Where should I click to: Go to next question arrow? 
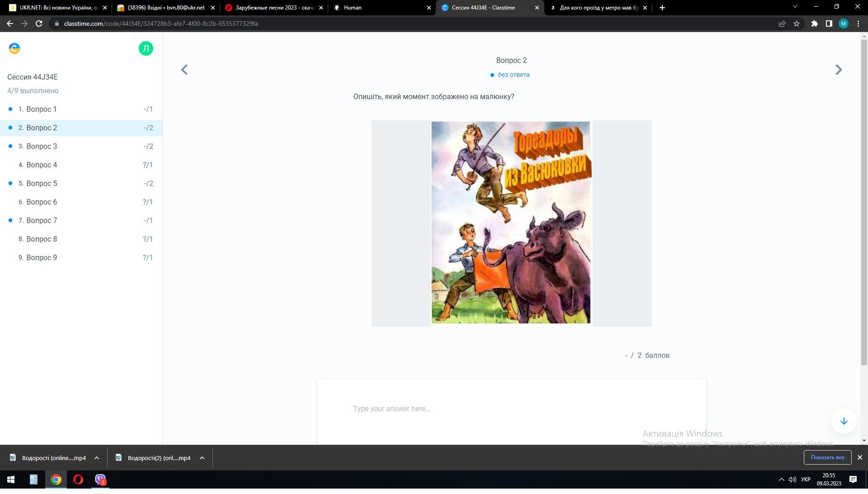point(839,70)
